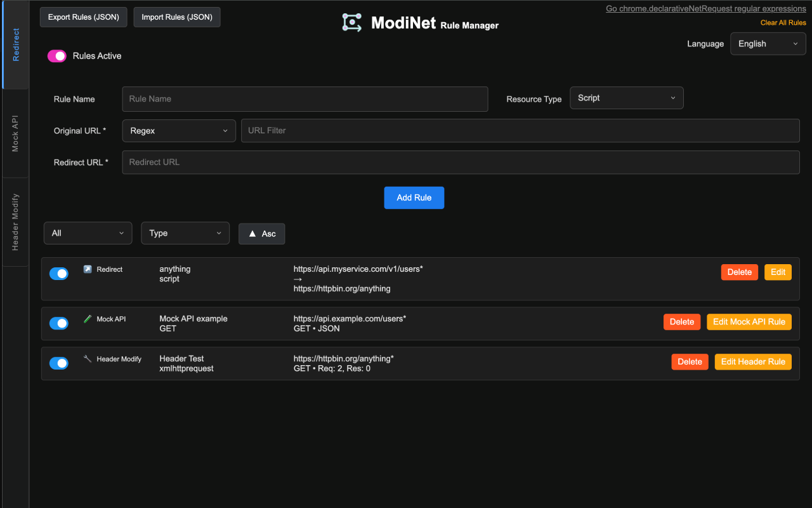Image resolution: width=812 pixels, height=508 pixels.
Task: Click the pencil icon beside Mock API label
Action: click(x=88, y=318)
